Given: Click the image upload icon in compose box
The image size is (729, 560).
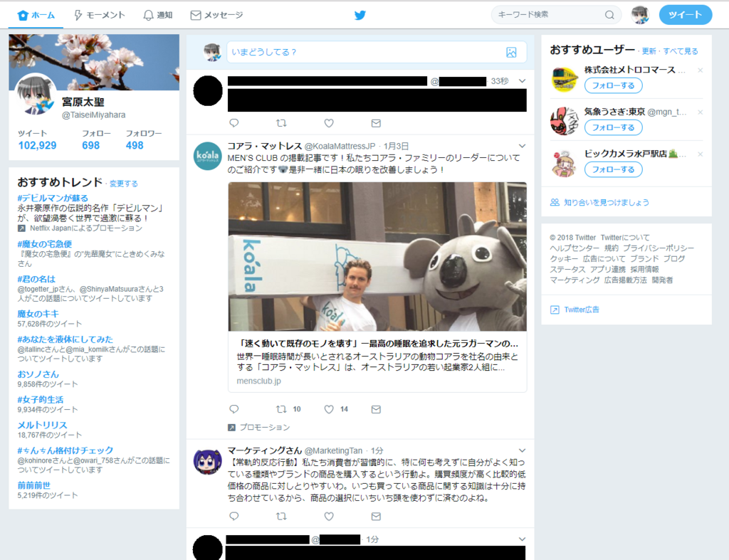Looking at the screenshot, I should click(x=511, y=53).
